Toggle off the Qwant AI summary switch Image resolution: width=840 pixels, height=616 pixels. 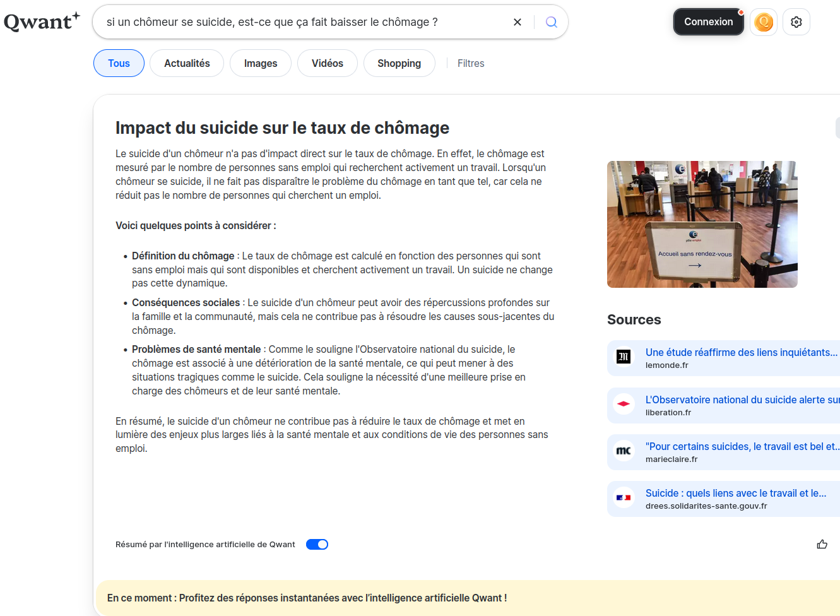[x=317, y=544]
